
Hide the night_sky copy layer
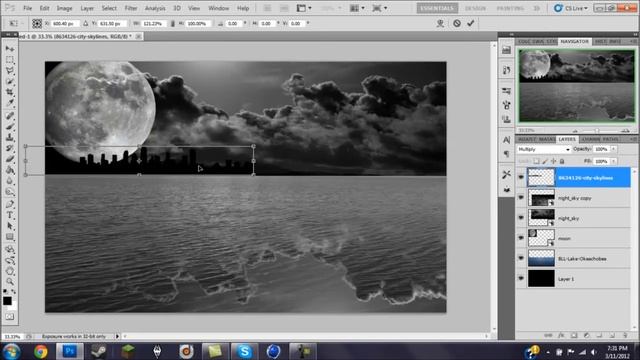[x=521, y=198]
